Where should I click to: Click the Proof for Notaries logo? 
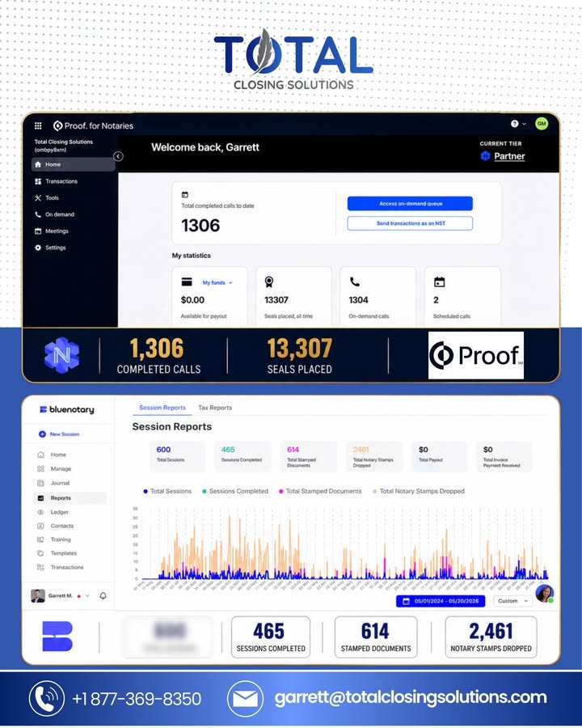point(93,126)
